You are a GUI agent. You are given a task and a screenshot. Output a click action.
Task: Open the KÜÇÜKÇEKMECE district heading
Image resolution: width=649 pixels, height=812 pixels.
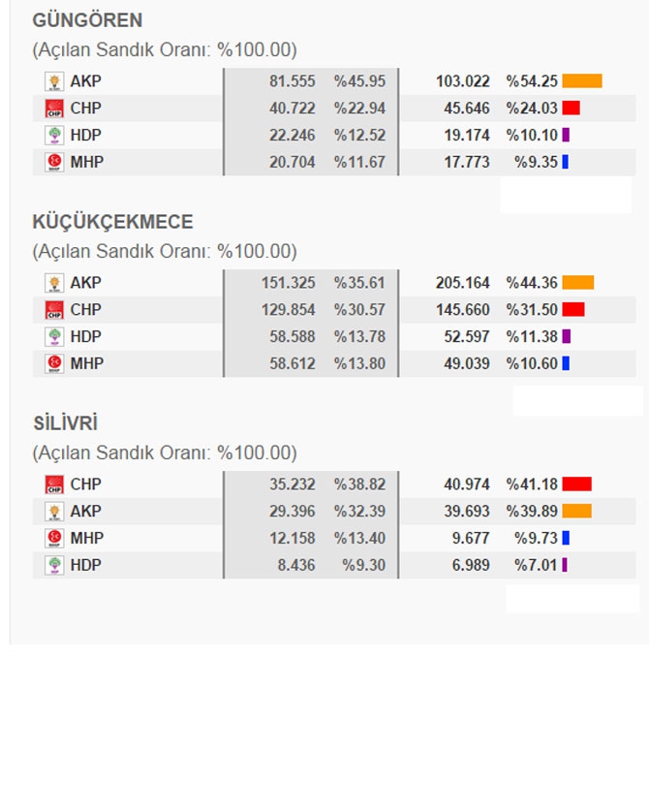112,222
